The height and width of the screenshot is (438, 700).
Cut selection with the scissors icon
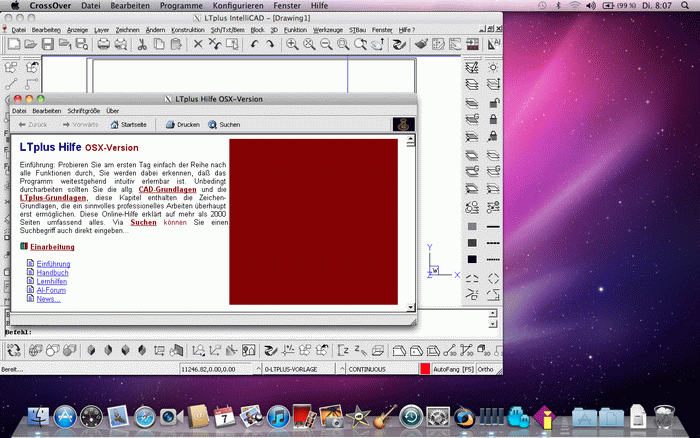tap(142, 44)
